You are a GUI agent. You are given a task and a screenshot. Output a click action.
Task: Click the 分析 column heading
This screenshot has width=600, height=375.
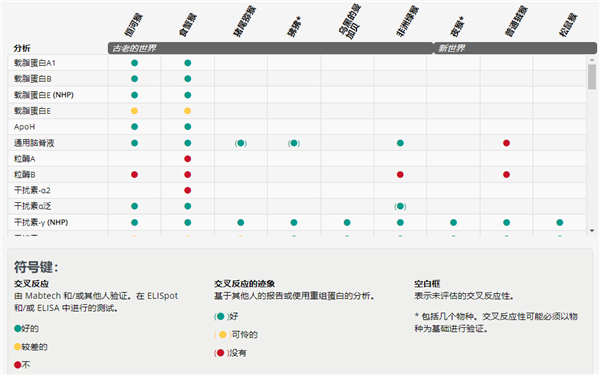(x=22, y=48)
